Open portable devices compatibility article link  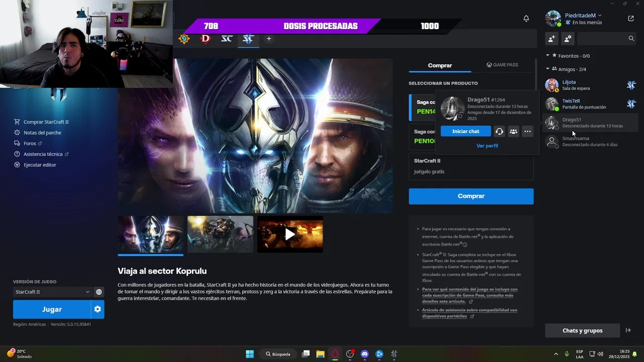(x=470, y=313)
